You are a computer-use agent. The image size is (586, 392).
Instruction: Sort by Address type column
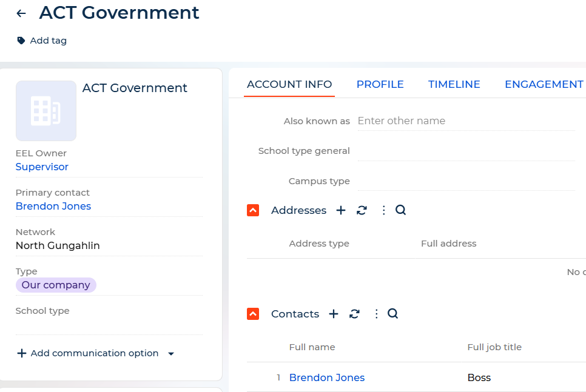coord(319,244)
